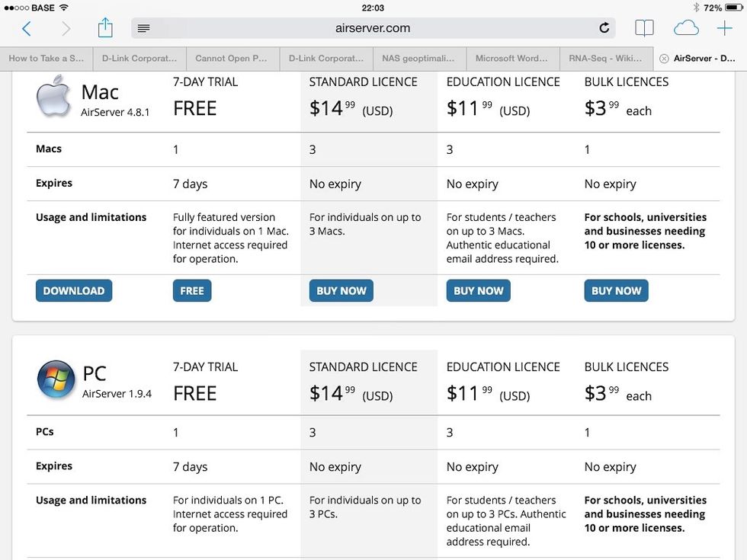747x560 pixels.
Task: Click BUY NOW for Mac Standard Licence
Action: 341,290
